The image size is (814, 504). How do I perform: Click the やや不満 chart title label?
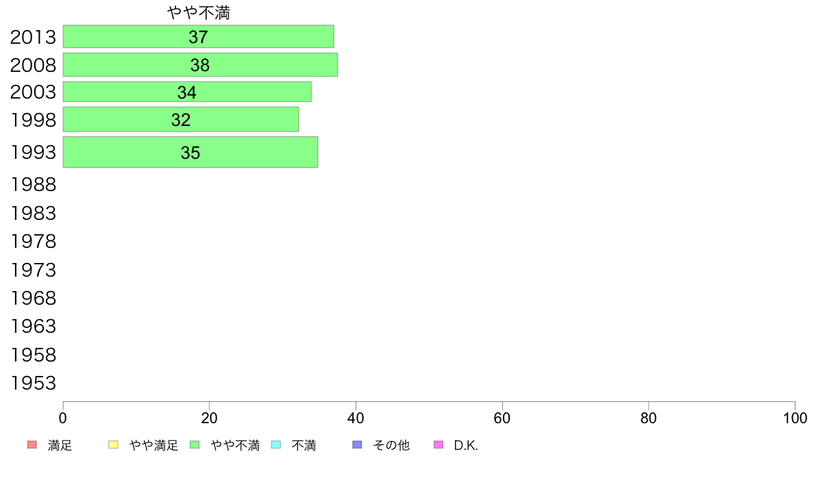(198, 12)
